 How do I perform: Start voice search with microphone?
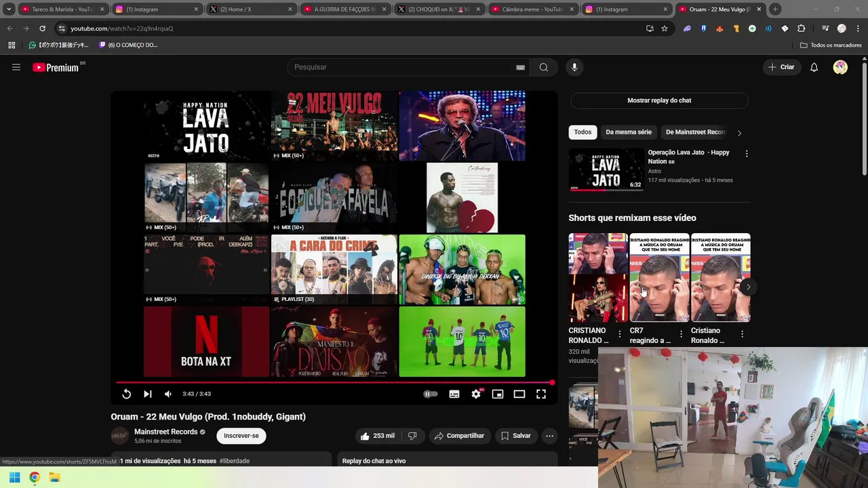(574, 67)
